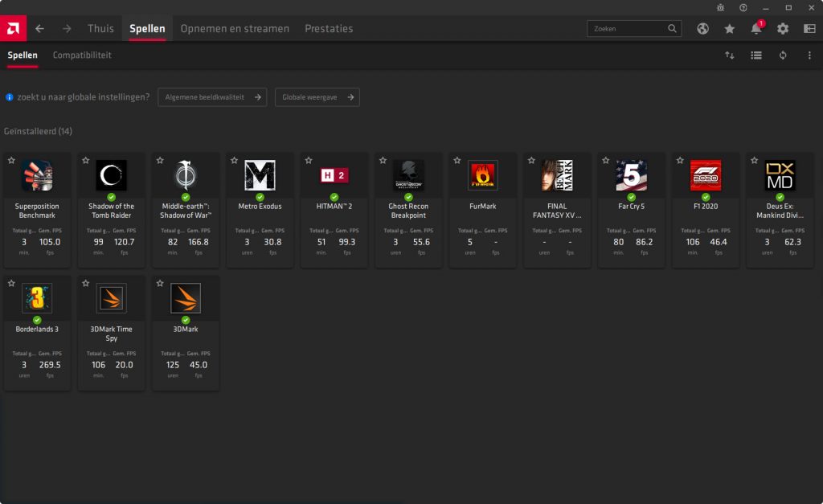The height and width of the screenshot is (504, 823).
Task: Mark Far Cry 5 as favorite
Action: pyautogui.click(x=605, y=161)
